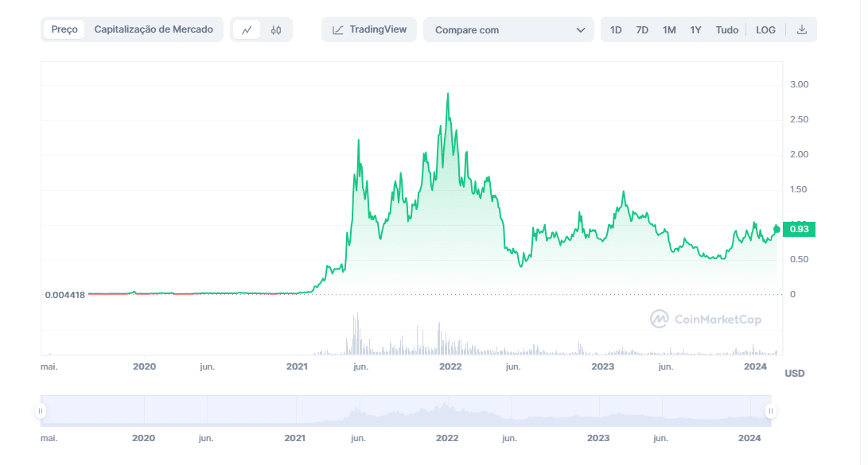Switch to candlestick chart icon

(x=276, y=30)
